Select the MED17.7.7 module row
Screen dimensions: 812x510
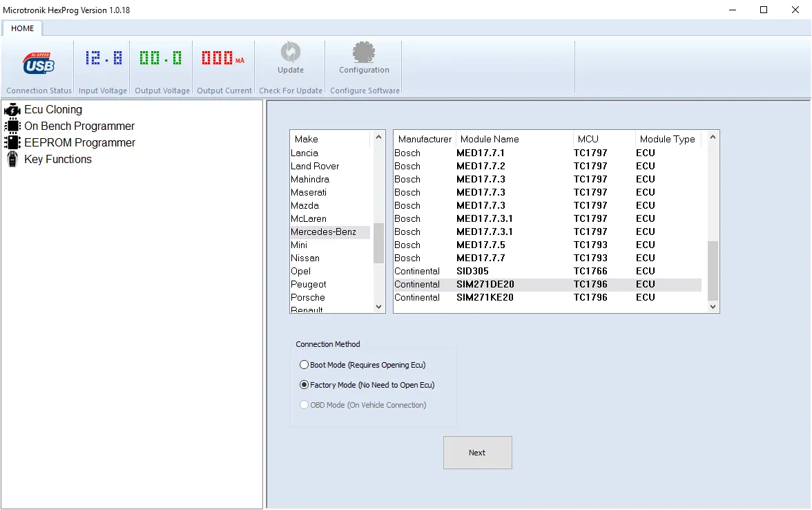click(548, 258)
